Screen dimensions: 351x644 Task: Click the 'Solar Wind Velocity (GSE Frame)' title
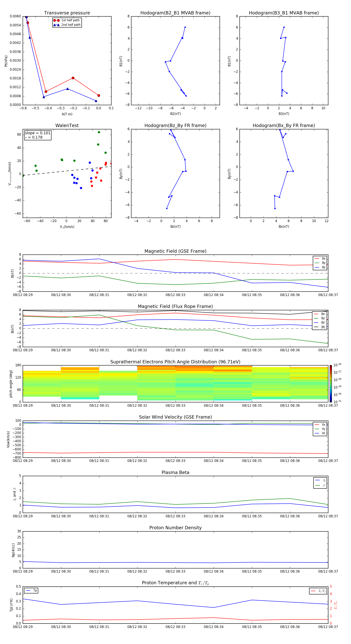(x=175, y=417)
